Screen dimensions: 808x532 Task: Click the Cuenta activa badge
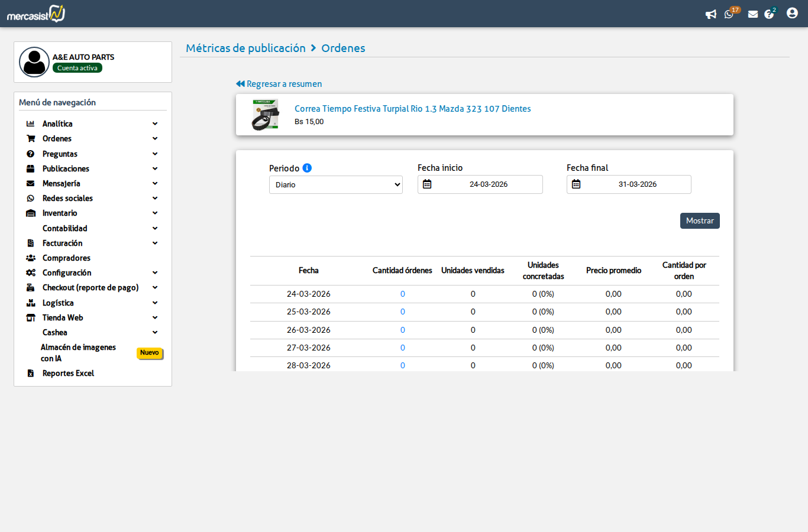pyautogui.click(x=77, y=68)
